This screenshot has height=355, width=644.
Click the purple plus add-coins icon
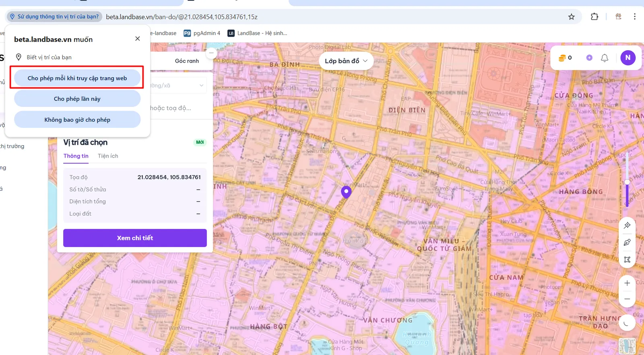[589, 58]
